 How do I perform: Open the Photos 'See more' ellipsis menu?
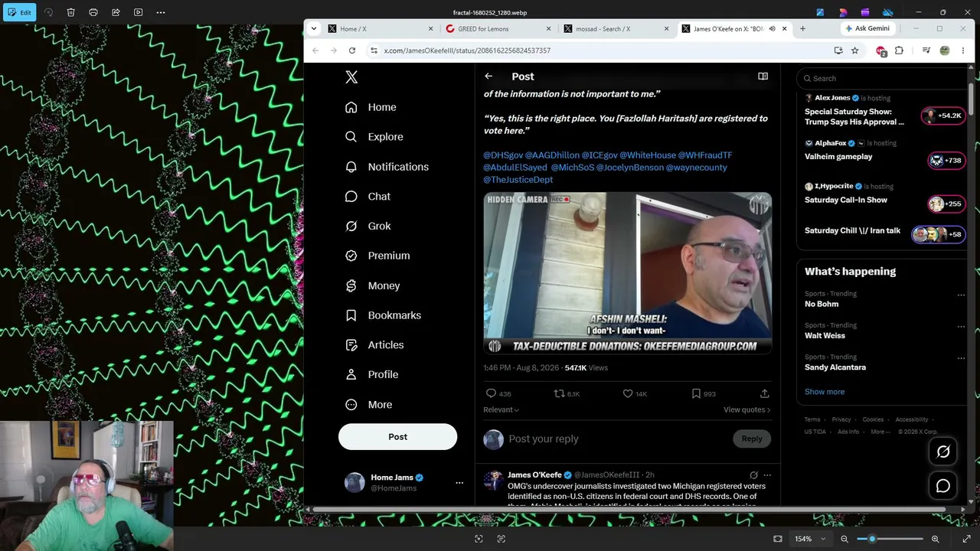tap(161, 12)
